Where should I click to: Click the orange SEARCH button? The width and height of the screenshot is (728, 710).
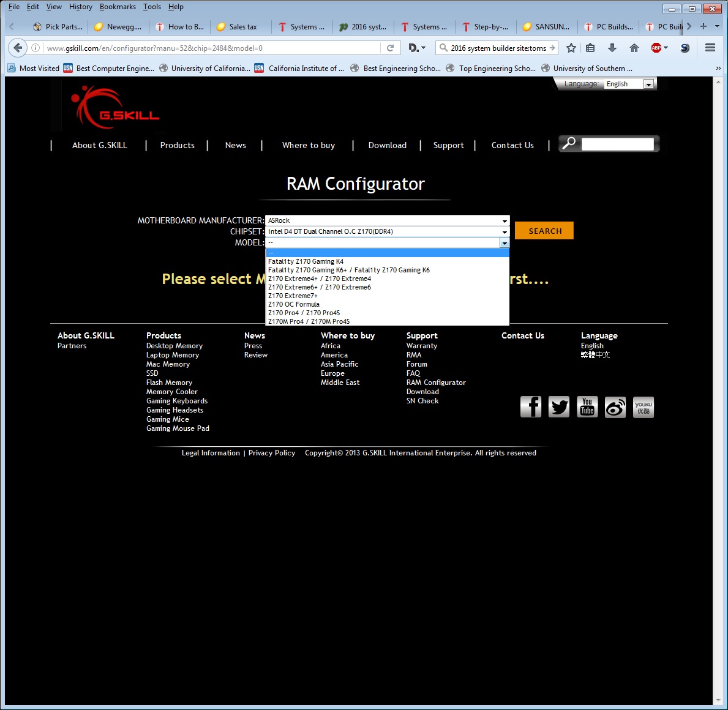(x=544, y=231)
